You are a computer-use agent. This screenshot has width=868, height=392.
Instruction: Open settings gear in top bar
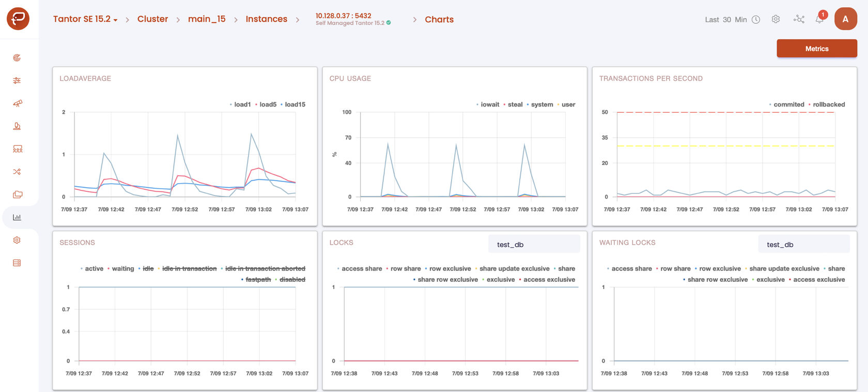(x=776, y=19)
